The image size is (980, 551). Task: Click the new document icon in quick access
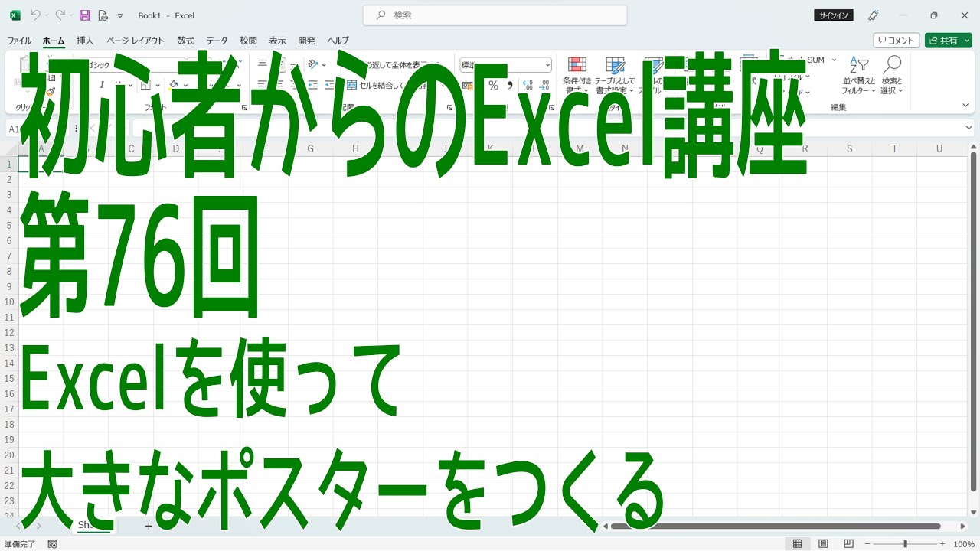click(103, 15)
